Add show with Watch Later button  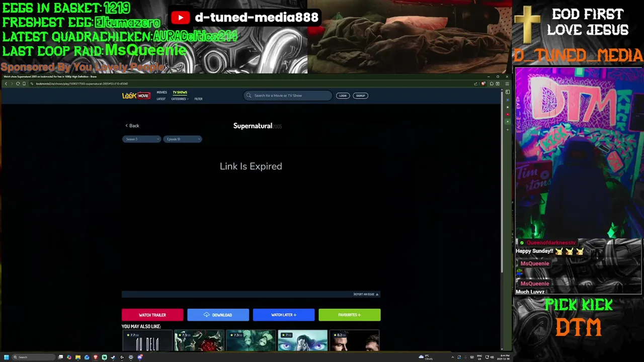click(284, 315)
